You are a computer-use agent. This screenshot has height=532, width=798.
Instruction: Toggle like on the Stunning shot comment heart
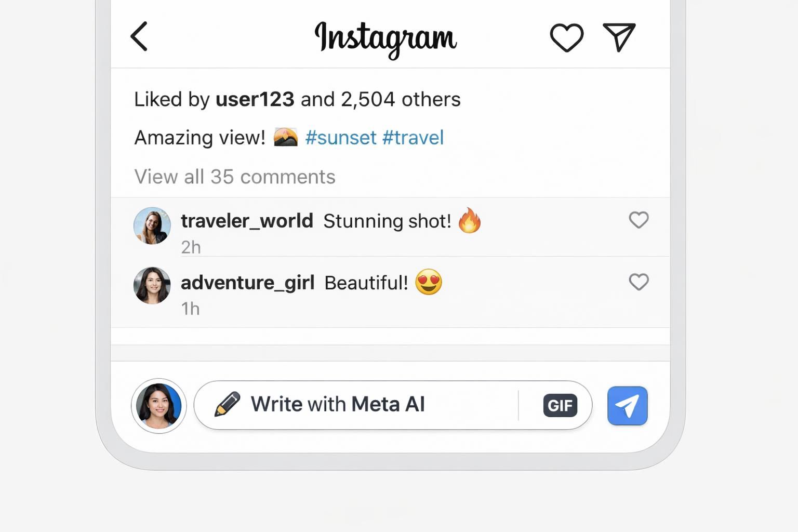639,220
